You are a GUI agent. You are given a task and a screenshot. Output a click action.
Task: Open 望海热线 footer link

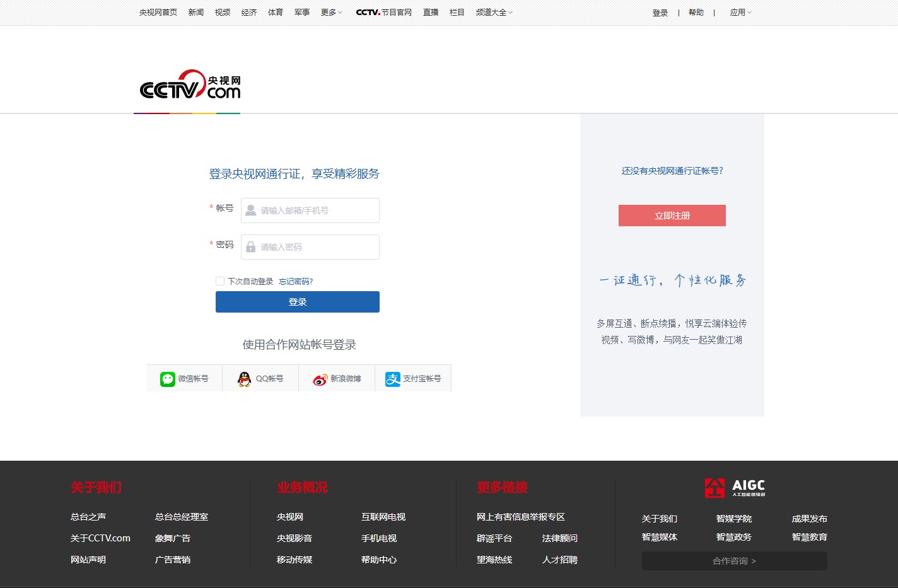pos(494,560)
